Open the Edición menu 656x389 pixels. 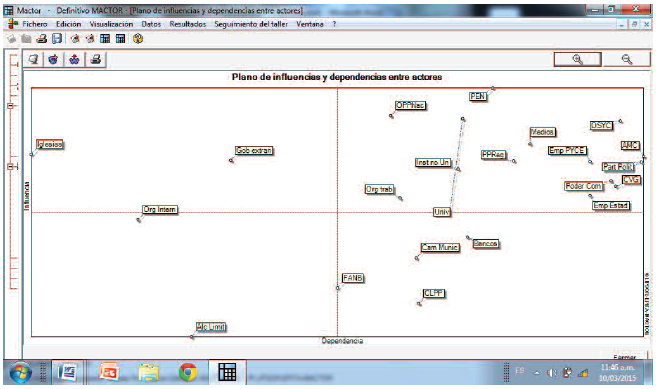click(x=68, y=24)
